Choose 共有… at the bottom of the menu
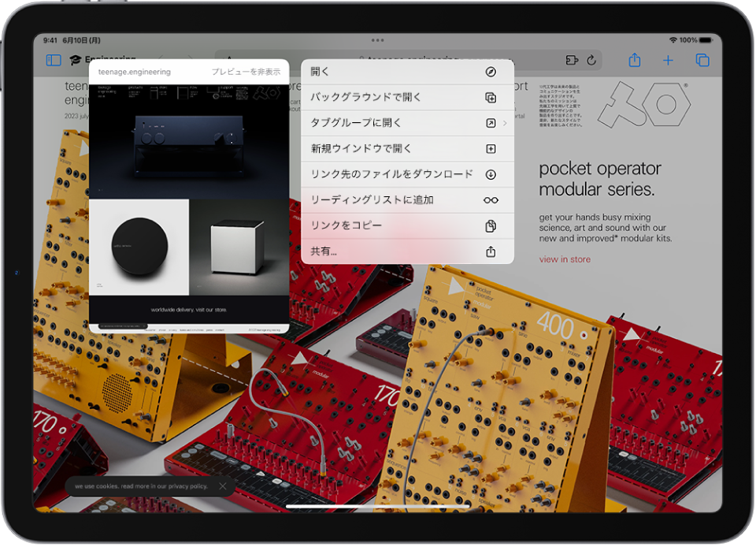The width and height of the screenshot is (756, 547). 406,252
